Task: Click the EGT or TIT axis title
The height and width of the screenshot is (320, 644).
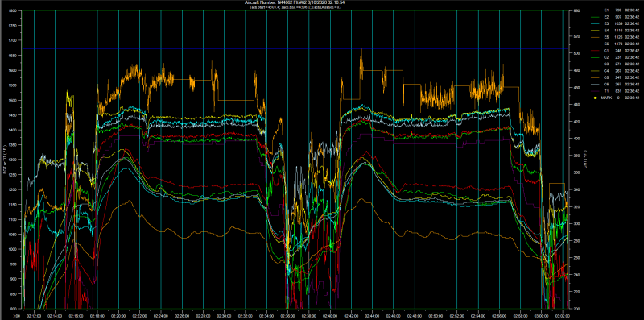Action: pos(4,160)
